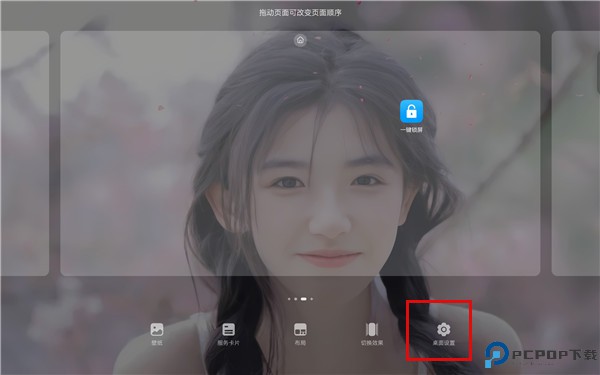Tap the home icon above the center page
The width and height of the screenshot is (600, 375).
[300, 40]
